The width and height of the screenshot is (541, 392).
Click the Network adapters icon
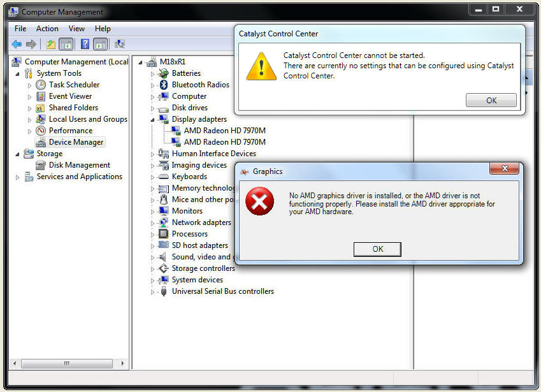pyautogui.click(x=163, y=222)
